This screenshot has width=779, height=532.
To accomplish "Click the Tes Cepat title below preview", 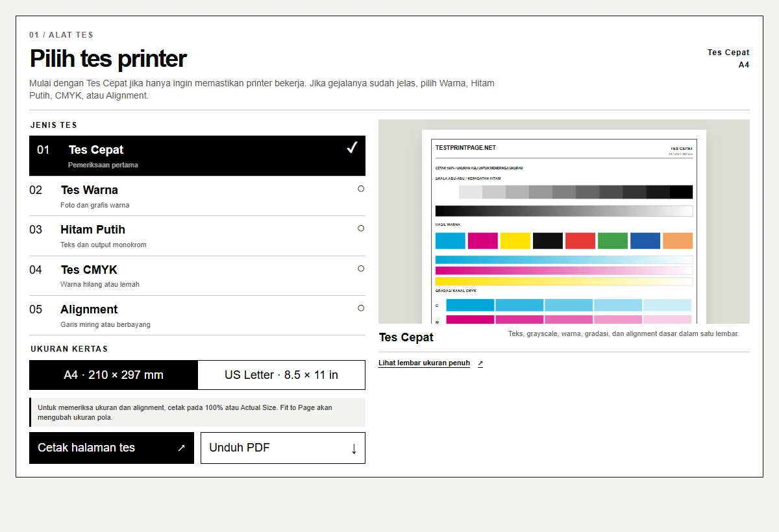I will coord(406,337).
